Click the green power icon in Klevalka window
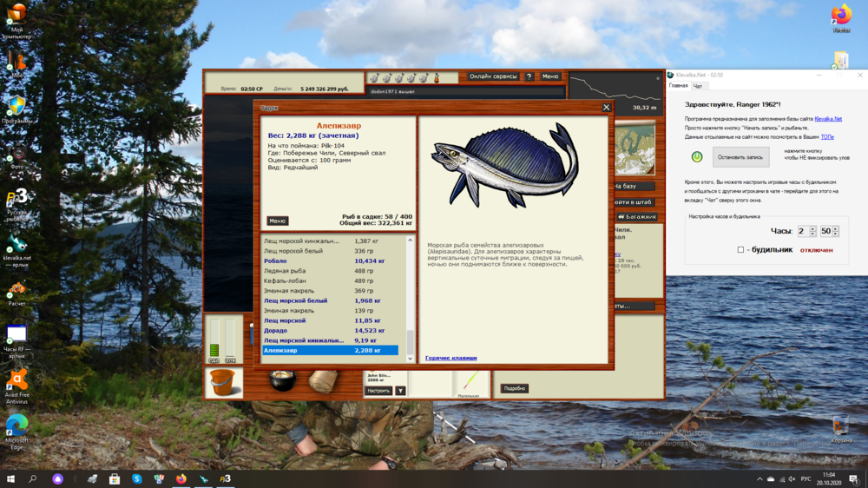Screen dimensions: 868x488 tap(697, 157)
